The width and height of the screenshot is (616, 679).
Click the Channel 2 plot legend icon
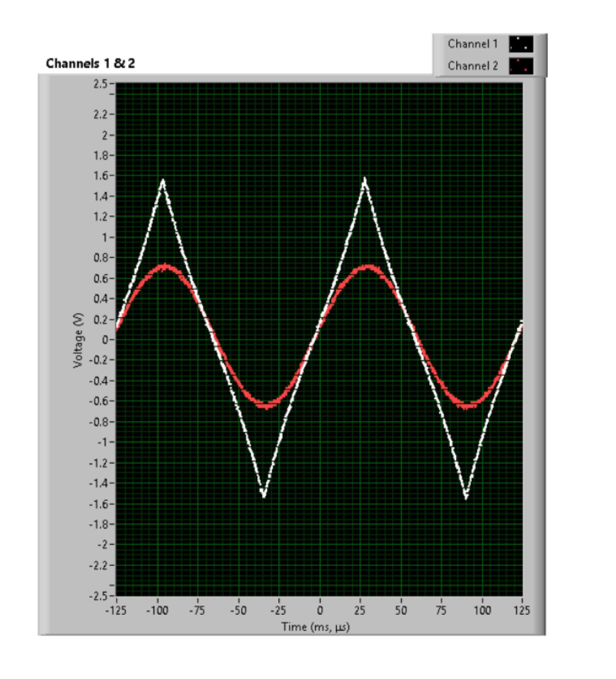521,66
